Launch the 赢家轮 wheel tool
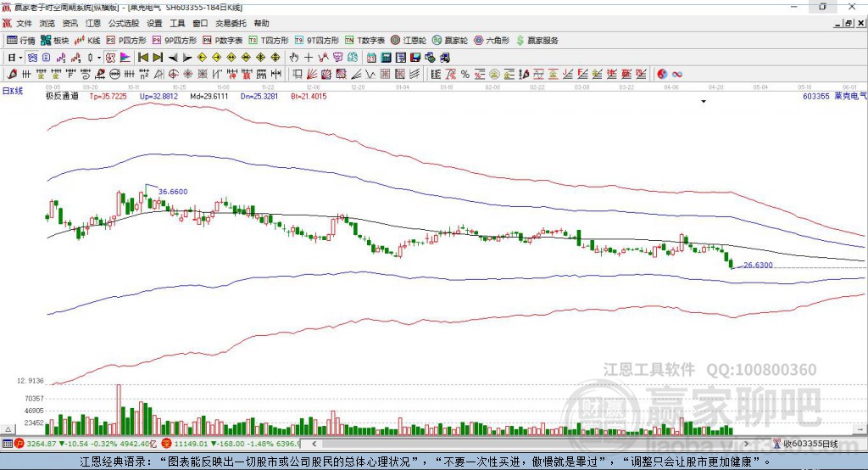 [x=449, y=41]
